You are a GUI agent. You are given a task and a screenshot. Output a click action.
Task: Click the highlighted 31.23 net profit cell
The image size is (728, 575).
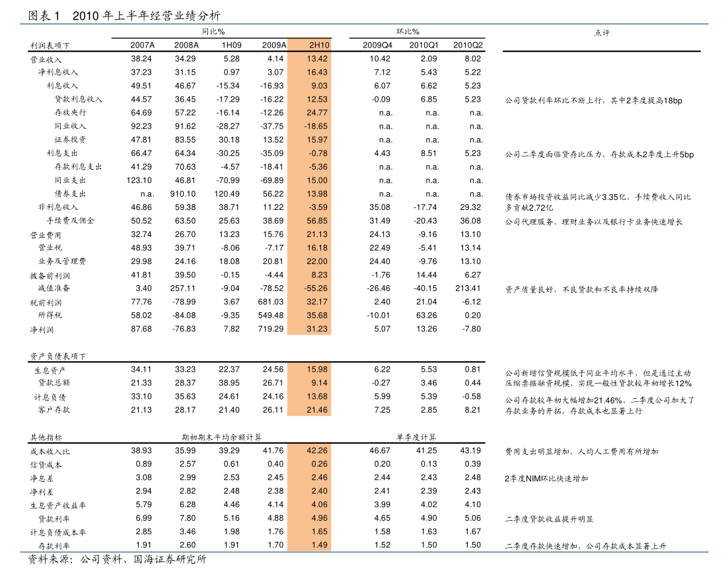[316, 329]
